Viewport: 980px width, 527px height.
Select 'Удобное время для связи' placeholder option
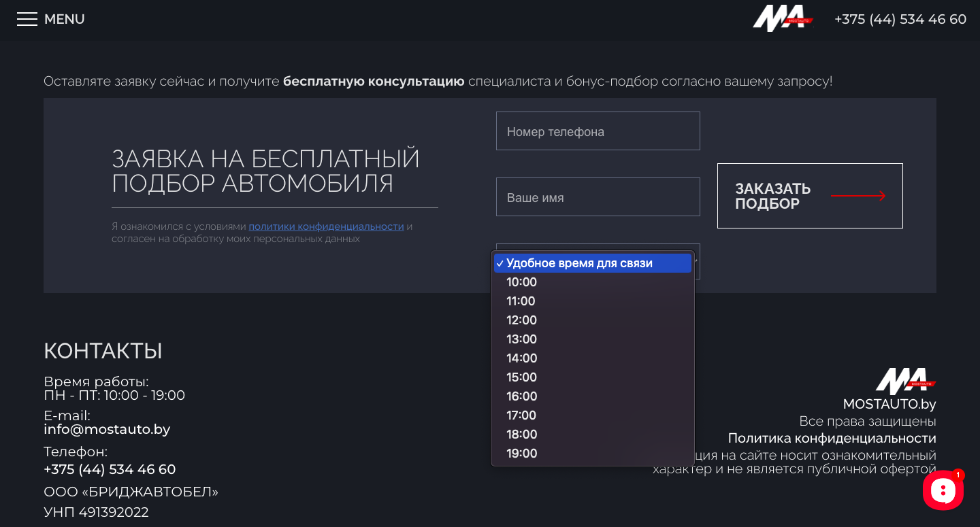(579, 263)
